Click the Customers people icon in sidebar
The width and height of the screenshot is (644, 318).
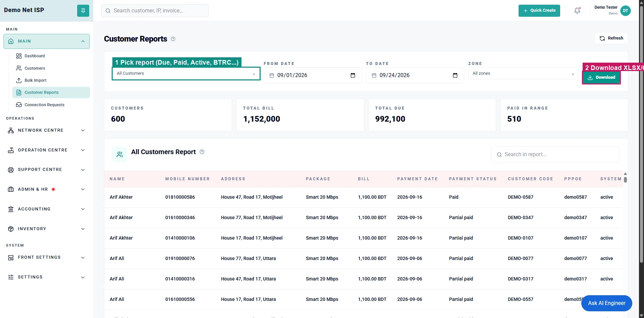click(x=19, y=68)
